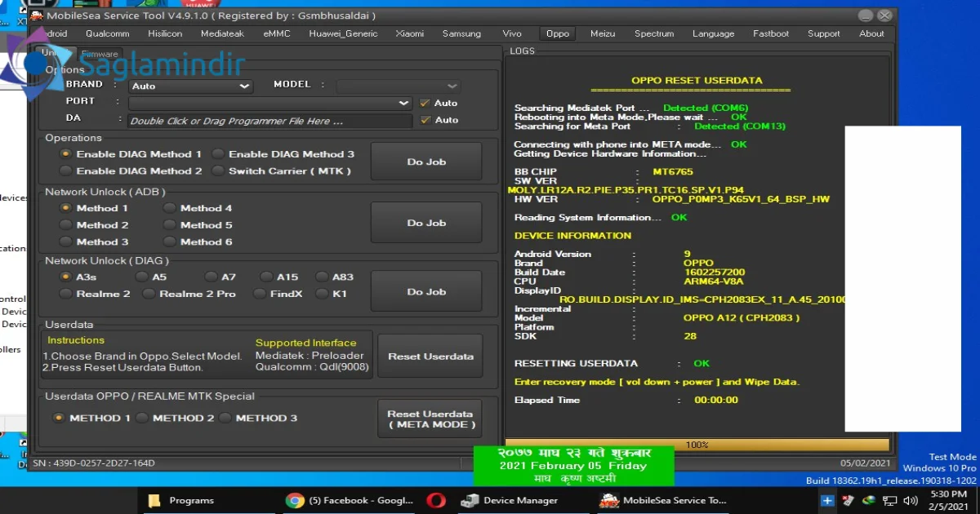
Task: Click the SN serial number in status bar
Action: click(x=94, y=463)
